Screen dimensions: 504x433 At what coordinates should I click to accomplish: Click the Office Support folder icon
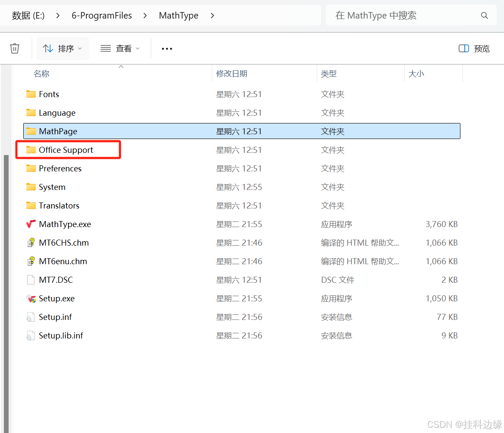(31, 150)
